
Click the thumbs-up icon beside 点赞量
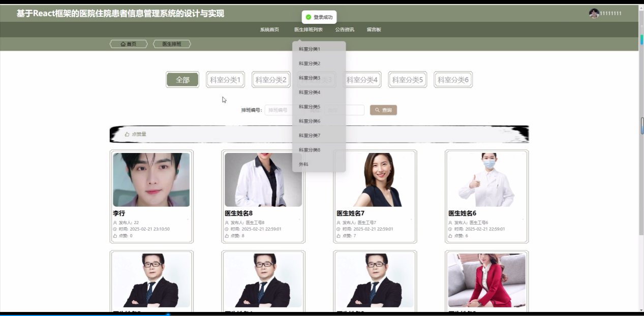tap(127, 134)
